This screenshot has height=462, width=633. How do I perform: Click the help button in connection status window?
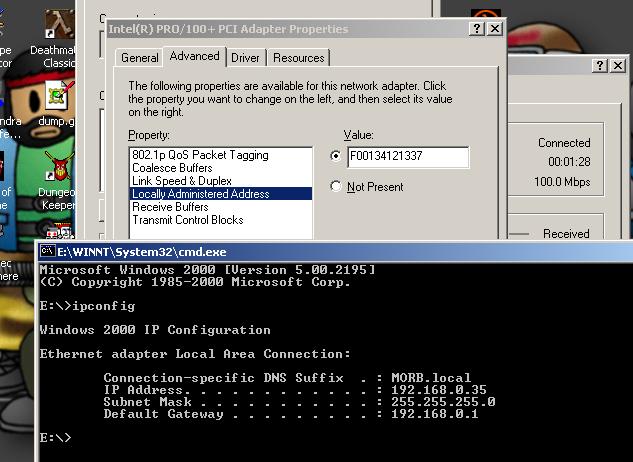[599, 65]
